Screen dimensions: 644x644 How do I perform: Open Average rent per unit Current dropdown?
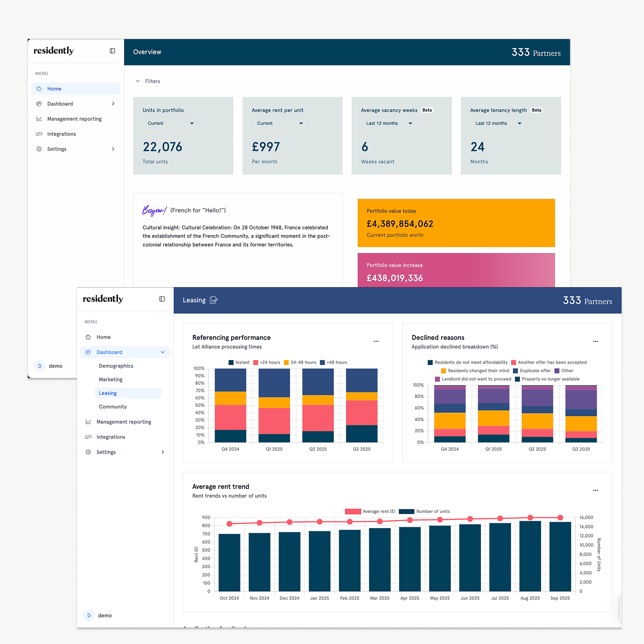280,123
